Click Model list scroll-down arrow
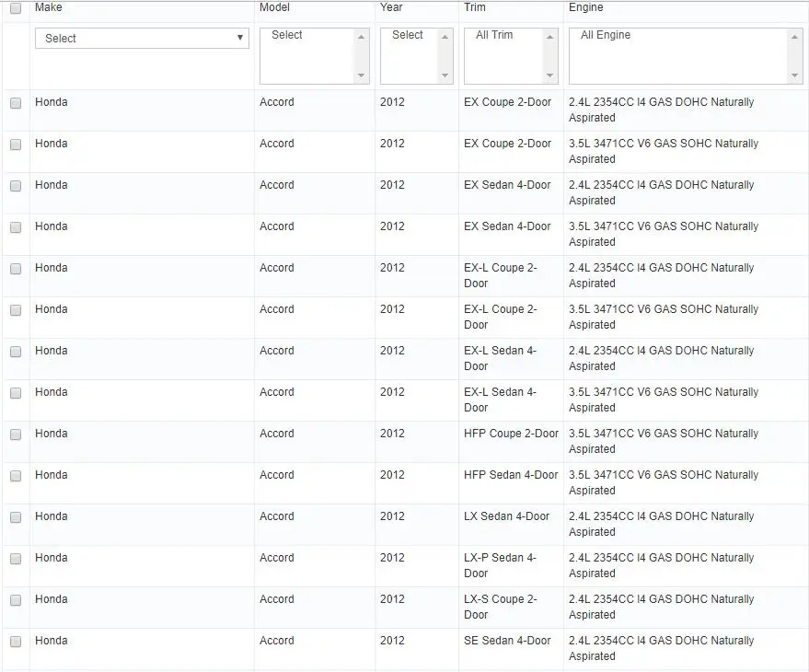The width and height of the screenshot is (809, 672). 361,75
